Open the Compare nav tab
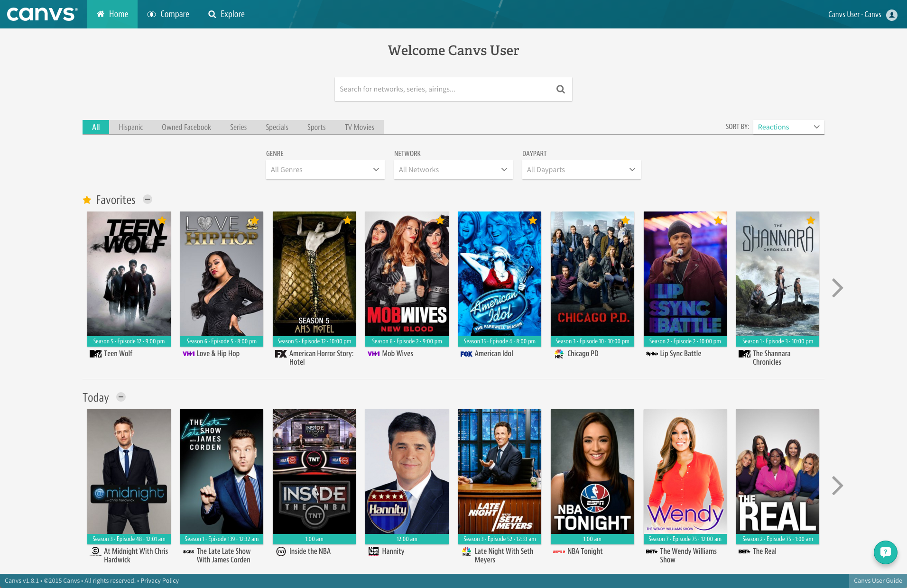The width and height of the screenshot is (907, 588). (x=168, y=14)
